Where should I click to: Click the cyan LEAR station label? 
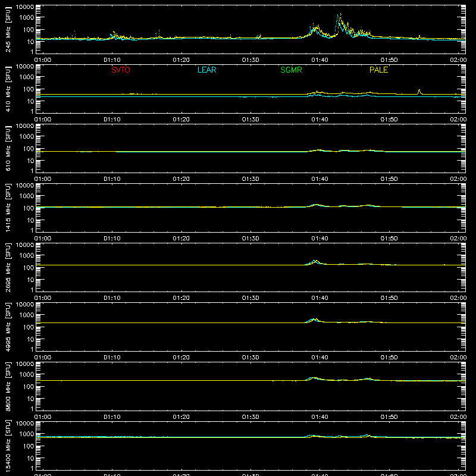(206, 70)
